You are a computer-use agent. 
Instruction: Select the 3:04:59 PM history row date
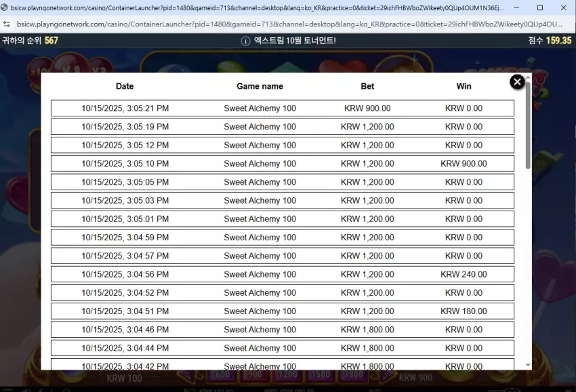(125, 238)
